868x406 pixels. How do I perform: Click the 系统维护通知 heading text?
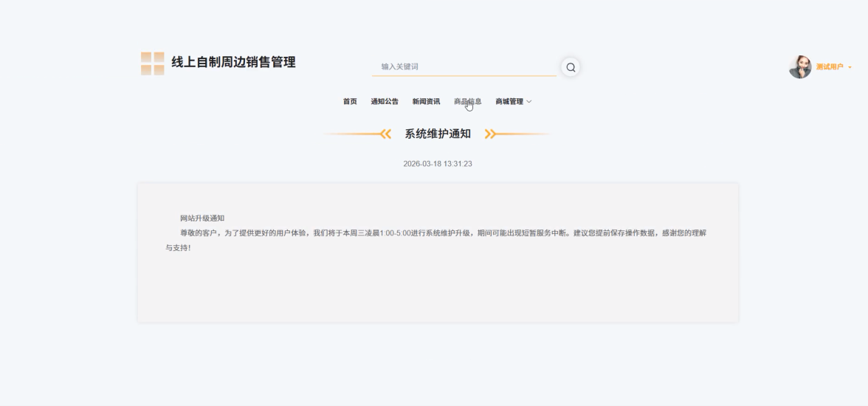pos(438,134)
